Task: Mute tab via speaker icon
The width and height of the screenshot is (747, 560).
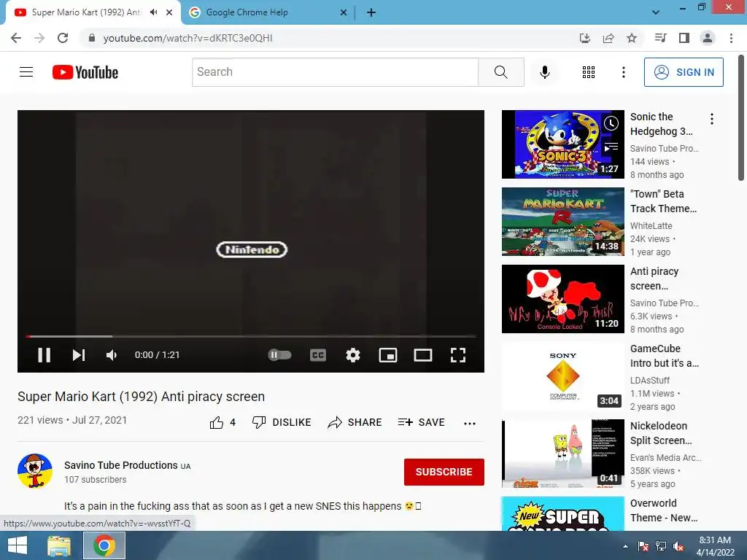Action: (153, 12)
